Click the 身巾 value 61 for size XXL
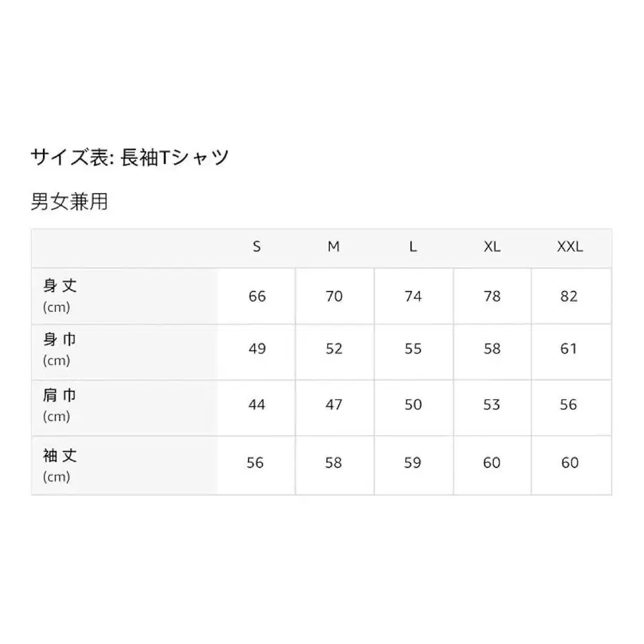 570,349
